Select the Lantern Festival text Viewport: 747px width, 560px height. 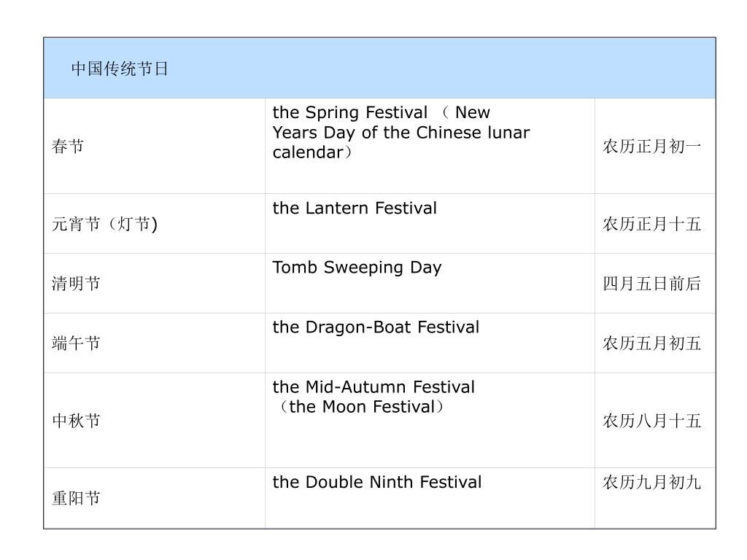coord(355,208)
